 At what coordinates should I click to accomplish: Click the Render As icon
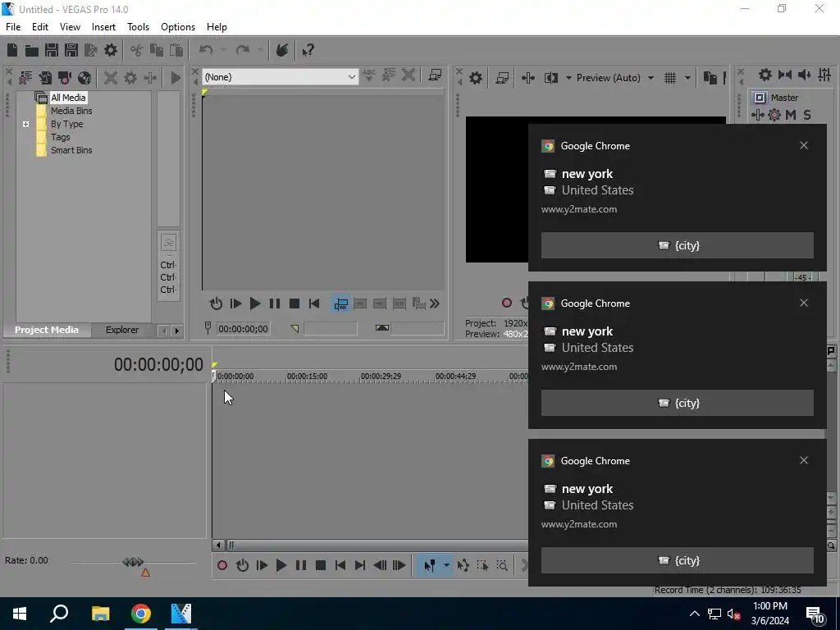(x=91, y=50)
